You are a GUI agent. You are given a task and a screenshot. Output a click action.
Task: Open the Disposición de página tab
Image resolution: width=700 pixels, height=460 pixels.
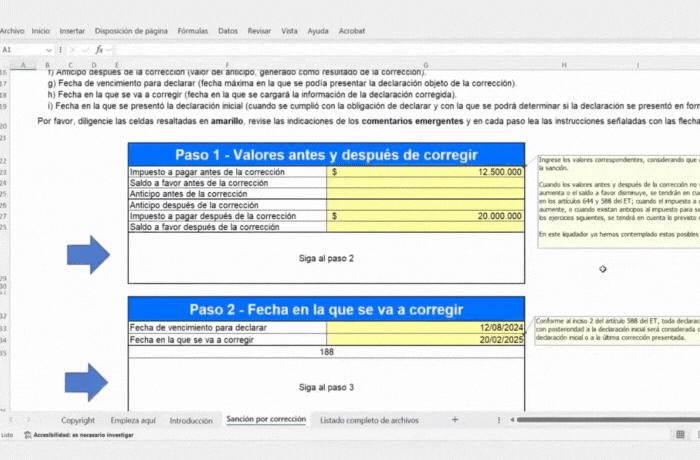click(131, 31)
